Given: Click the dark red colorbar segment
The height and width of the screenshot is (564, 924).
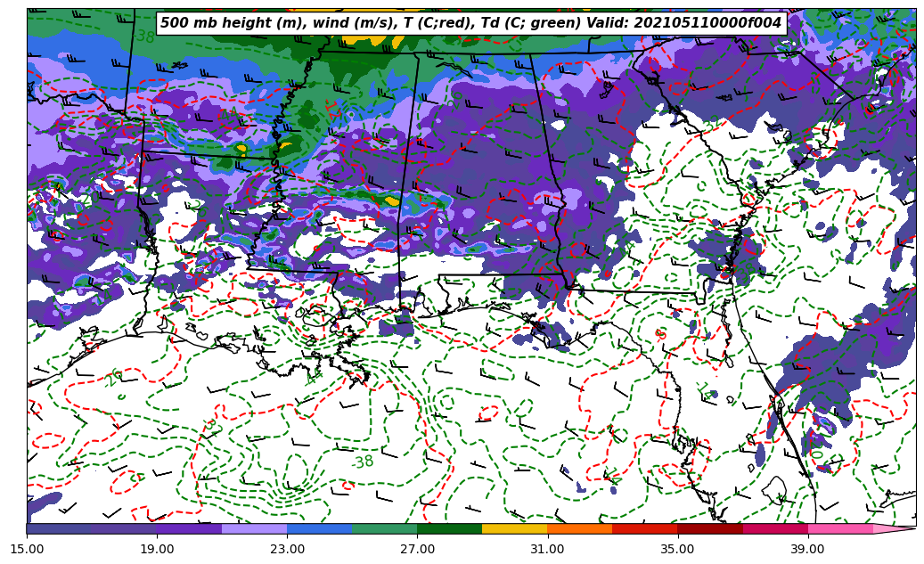Looking at the screenshot, I should tap(709, 528).
